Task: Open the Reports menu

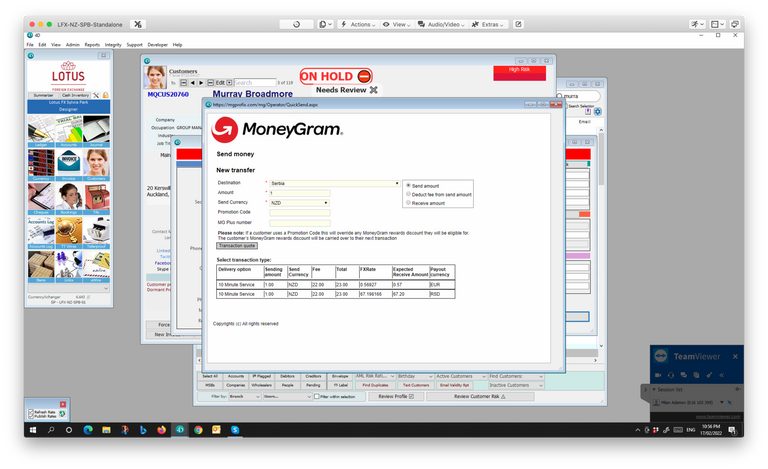Action: coord(92,45)
